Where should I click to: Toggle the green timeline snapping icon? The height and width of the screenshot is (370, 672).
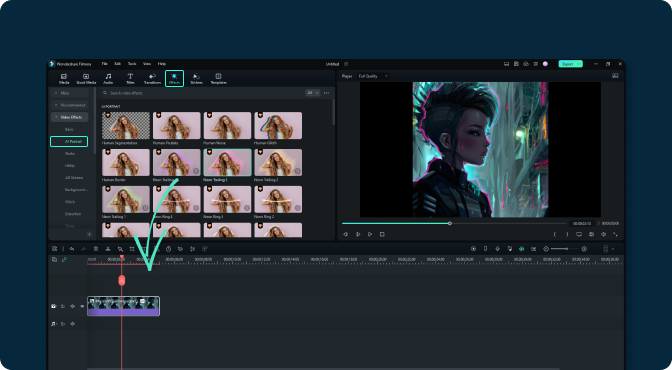[522, 249]
